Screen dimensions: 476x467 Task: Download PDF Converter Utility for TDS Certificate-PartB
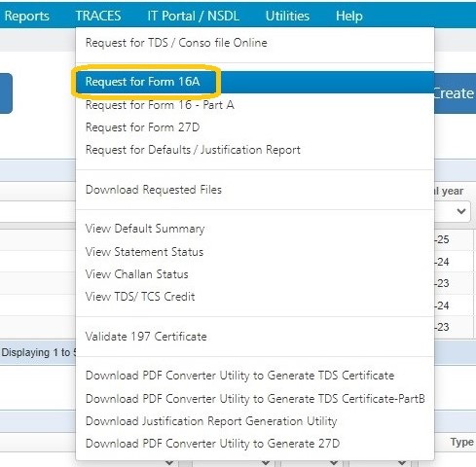[x=255, y=399]
